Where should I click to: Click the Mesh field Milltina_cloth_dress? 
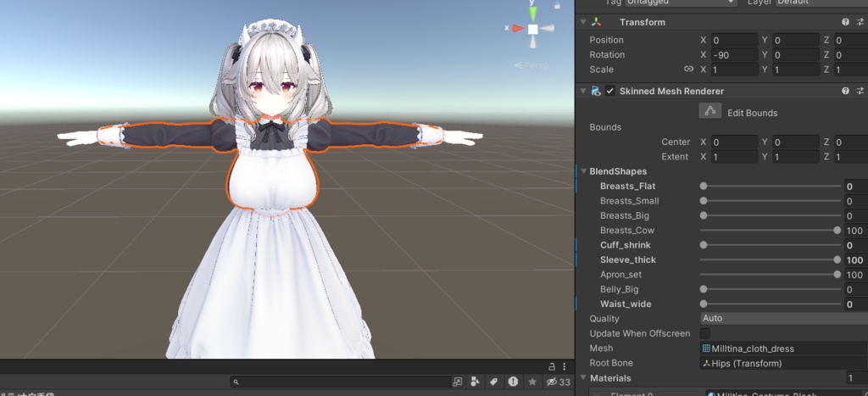click(784, 349)
